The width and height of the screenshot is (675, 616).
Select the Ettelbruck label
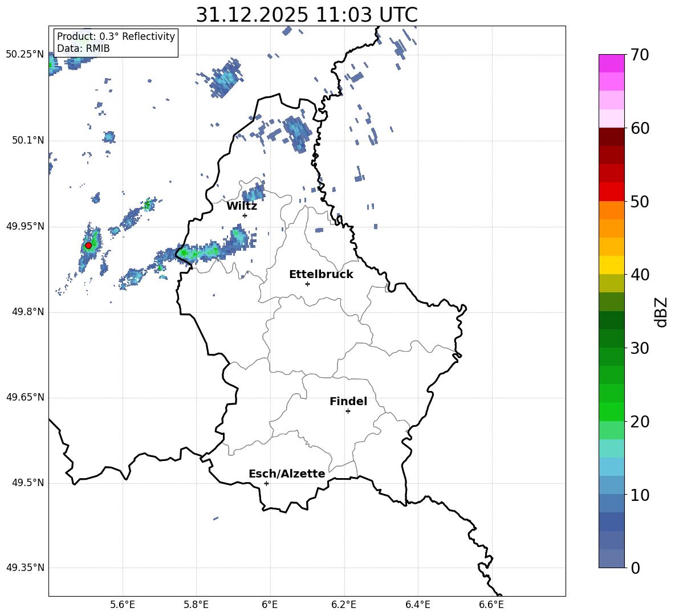321,275
